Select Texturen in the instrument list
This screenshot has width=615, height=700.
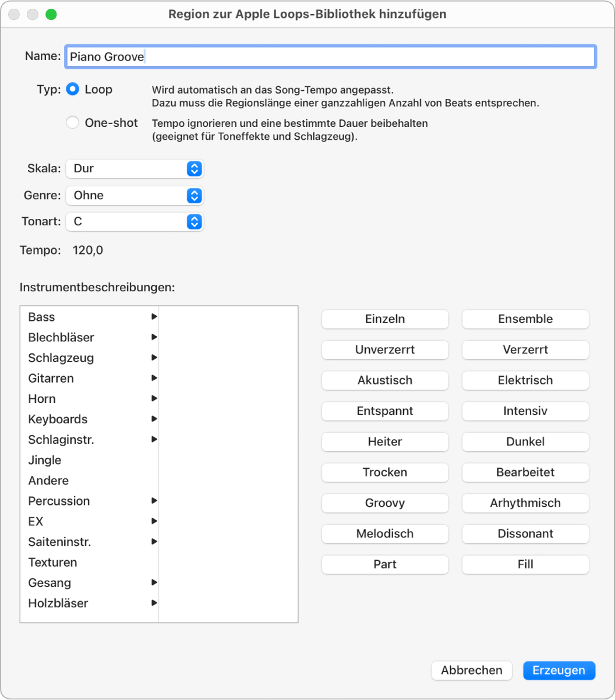[52, 562]
